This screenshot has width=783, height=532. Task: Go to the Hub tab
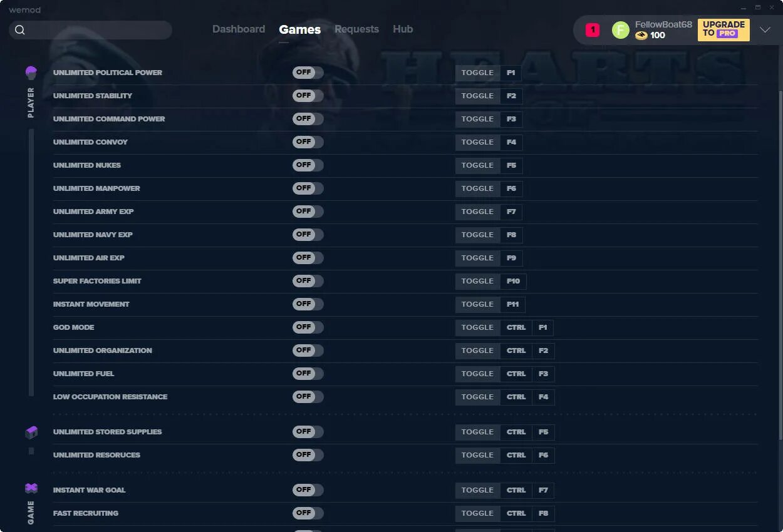coord(403,29)
